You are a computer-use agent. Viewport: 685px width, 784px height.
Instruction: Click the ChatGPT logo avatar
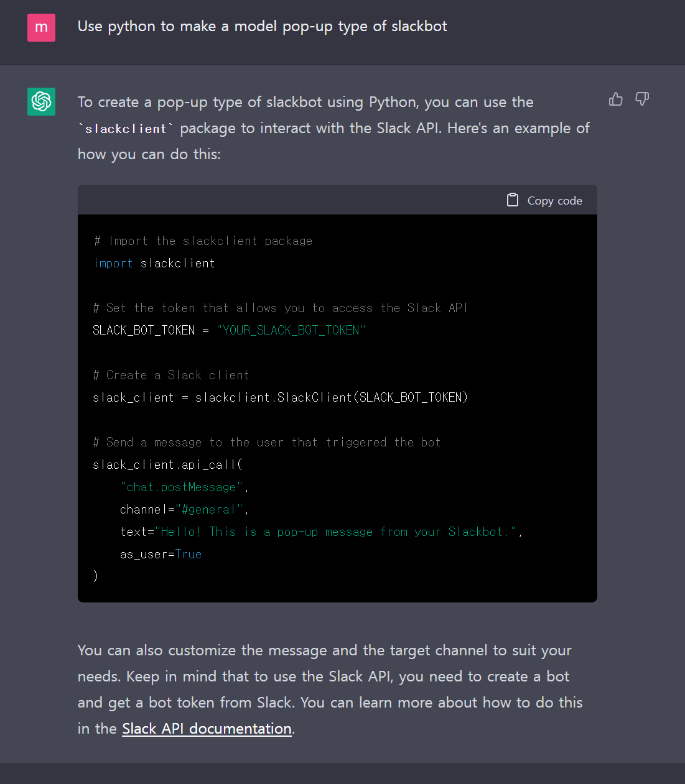coord(41,101)
